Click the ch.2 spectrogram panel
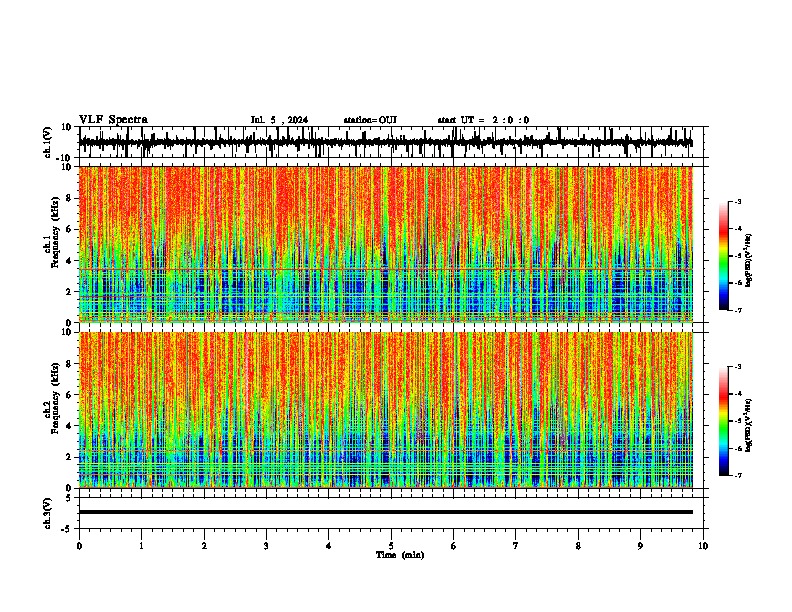792x612 pixels. coord(386,410)
